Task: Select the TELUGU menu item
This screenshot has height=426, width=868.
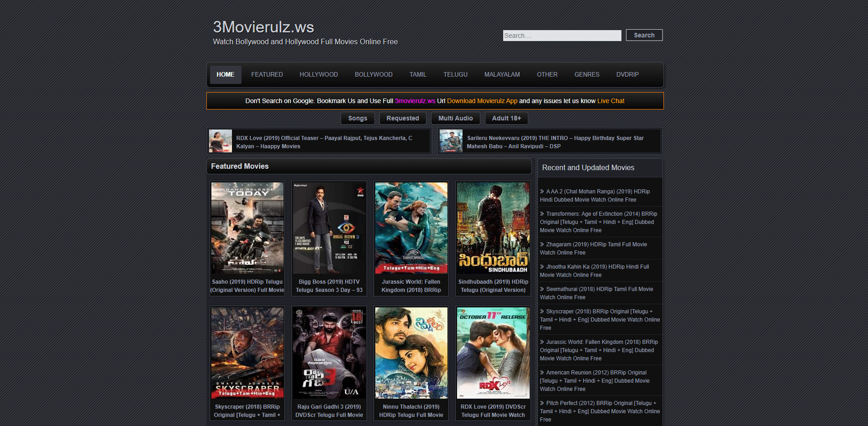Action: pyautogui.click(x=455, y=74)
